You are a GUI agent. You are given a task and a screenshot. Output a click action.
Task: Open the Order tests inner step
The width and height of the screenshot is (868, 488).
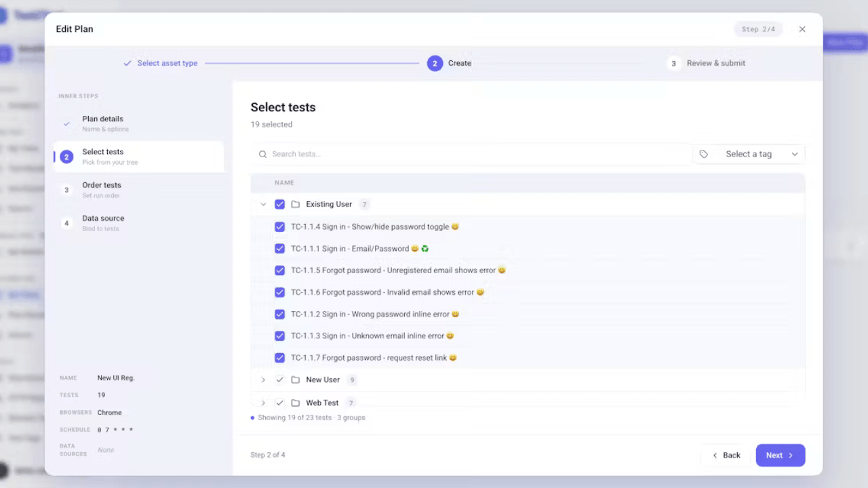(138, 190)
